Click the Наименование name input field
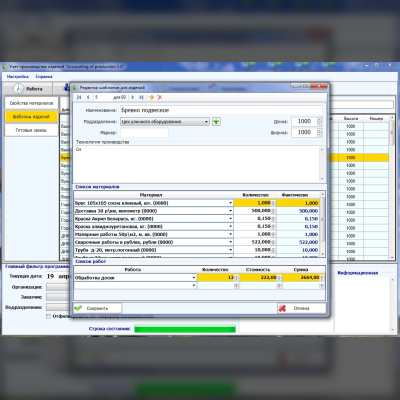Image resolution: width=400 pixels, height=400 pixels. (221, 110)
